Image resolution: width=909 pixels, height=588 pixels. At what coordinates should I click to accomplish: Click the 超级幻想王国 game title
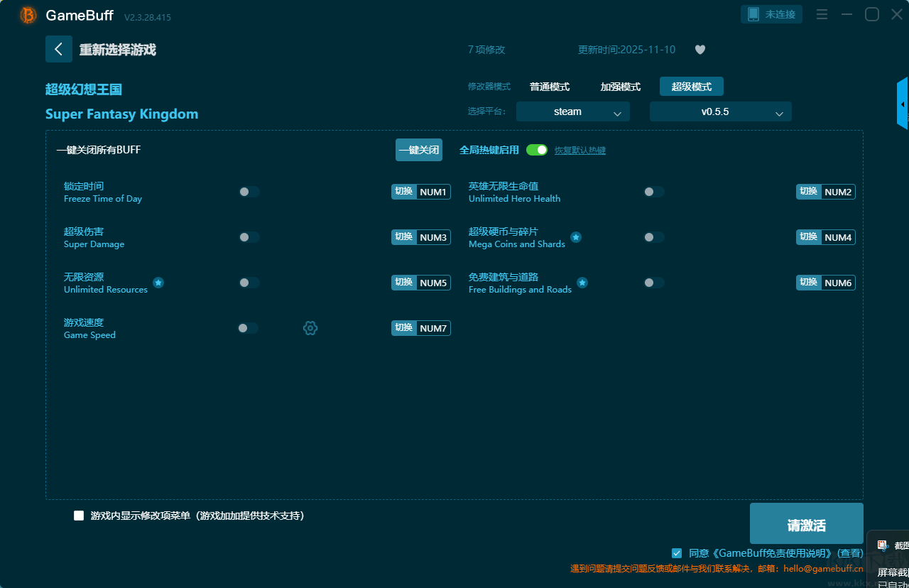[84, 89]
